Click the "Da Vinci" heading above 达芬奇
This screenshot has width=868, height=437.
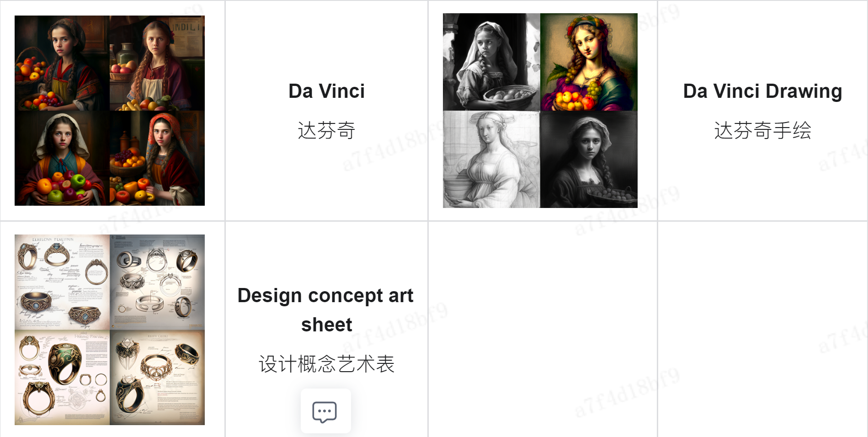326,91
